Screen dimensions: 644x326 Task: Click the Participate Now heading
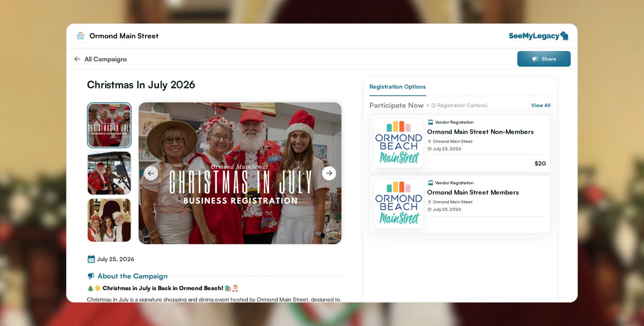tap(397, 106)
